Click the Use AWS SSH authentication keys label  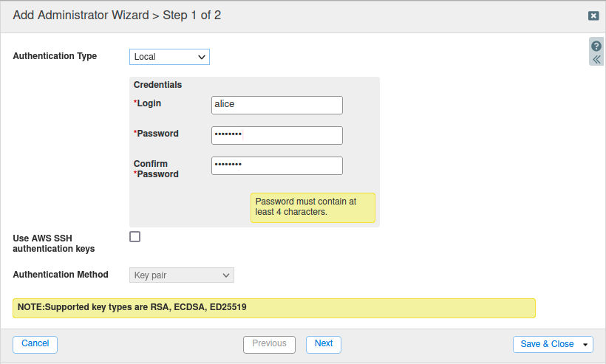tap(54, 244)
